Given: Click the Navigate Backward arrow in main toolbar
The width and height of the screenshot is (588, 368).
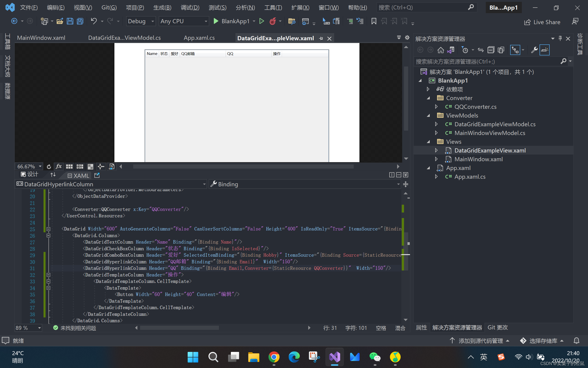Looking at the screenshot, I should (x=14, y=21).
